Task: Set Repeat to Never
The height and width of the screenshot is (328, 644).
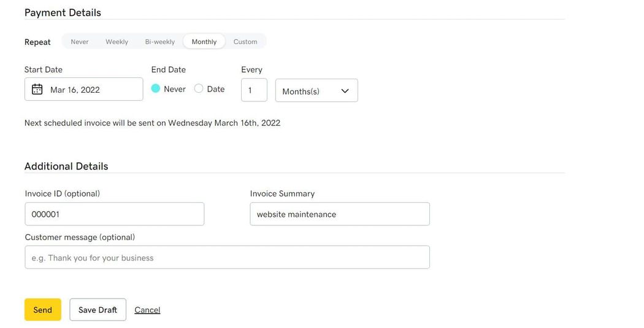Action: 80,42
